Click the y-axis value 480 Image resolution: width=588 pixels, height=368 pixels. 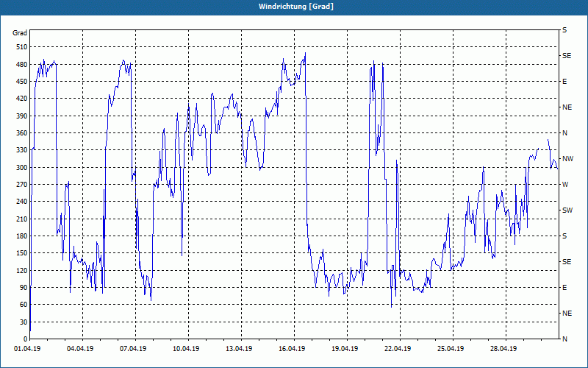pyautogui.click(x=22, y=65)
